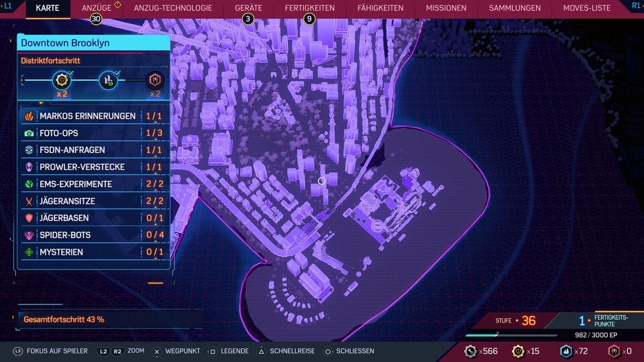Click the Spider-Bots icon

pyautogui.click(x=29, y=235)
